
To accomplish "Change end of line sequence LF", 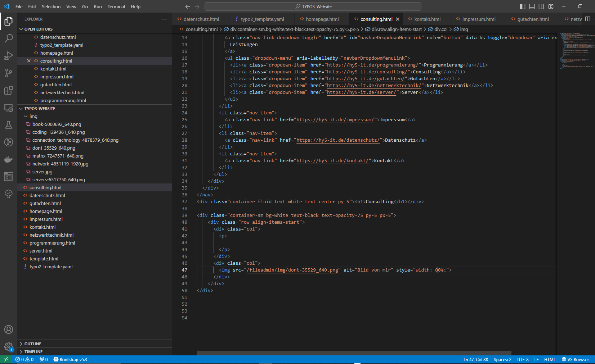I will 536,359.
